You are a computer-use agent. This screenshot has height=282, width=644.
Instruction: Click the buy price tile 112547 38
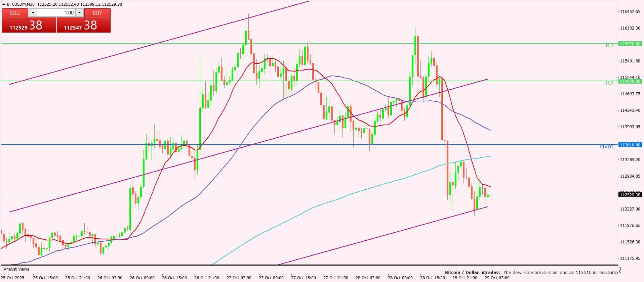[83, 25]
